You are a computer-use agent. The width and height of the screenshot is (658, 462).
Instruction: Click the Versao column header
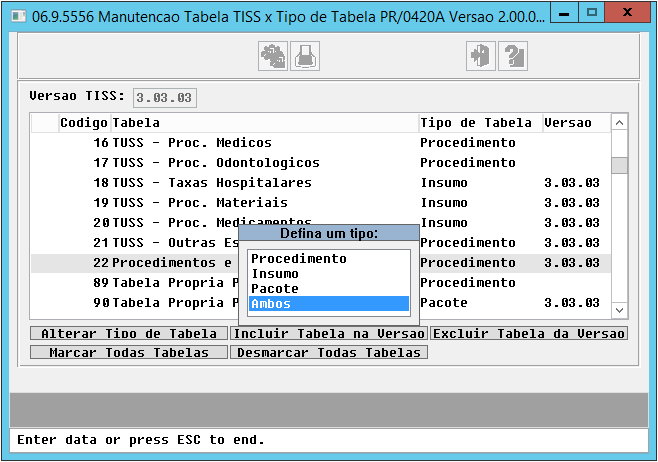click(x=577, y=123)
